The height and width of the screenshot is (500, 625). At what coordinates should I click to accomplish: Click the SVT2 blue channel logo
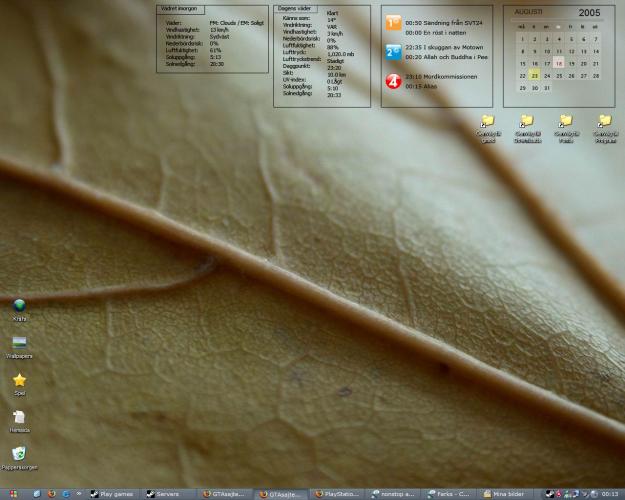pos(393,51)
